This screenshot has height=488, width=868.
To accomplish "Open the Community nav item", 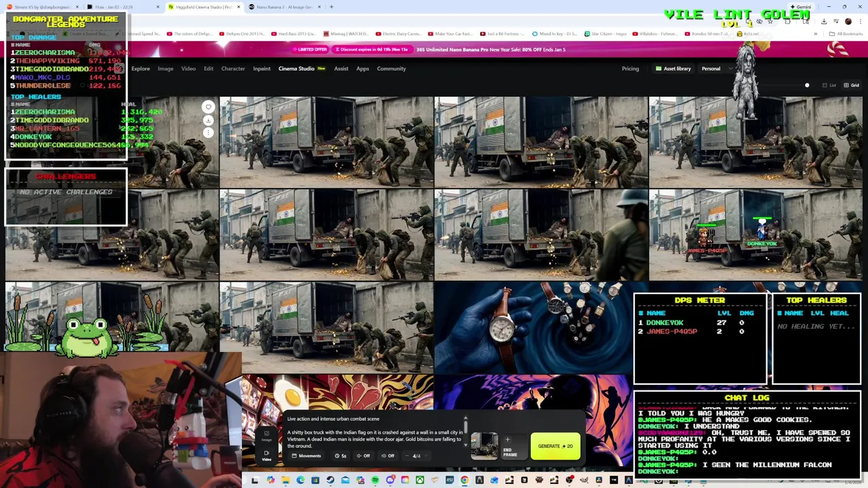I will pos(391,68).
